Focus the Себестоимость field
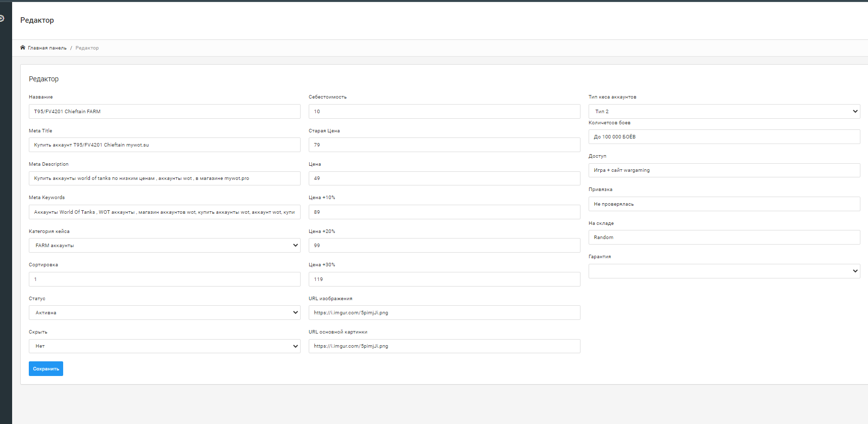The height and width of the screenshot is (424, 868). (x=444, y=111)
